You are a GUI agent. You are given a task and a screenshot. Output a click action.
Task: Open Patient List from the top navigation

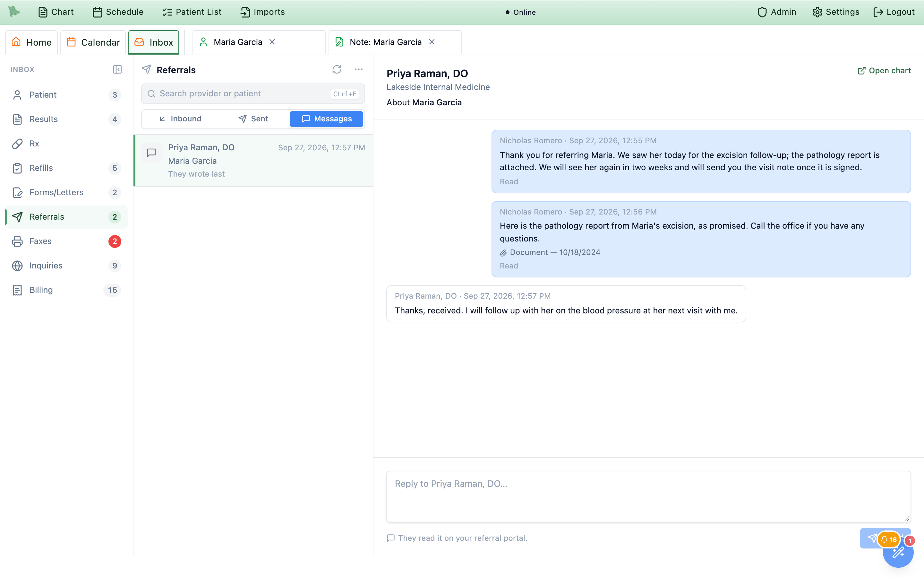[192, 12]
